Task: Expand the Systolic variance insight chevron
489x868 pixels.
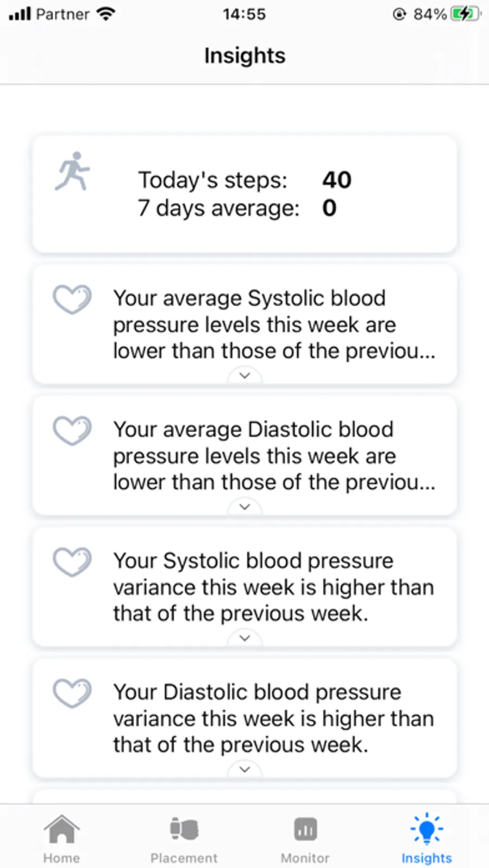Action: click(244, 638)
